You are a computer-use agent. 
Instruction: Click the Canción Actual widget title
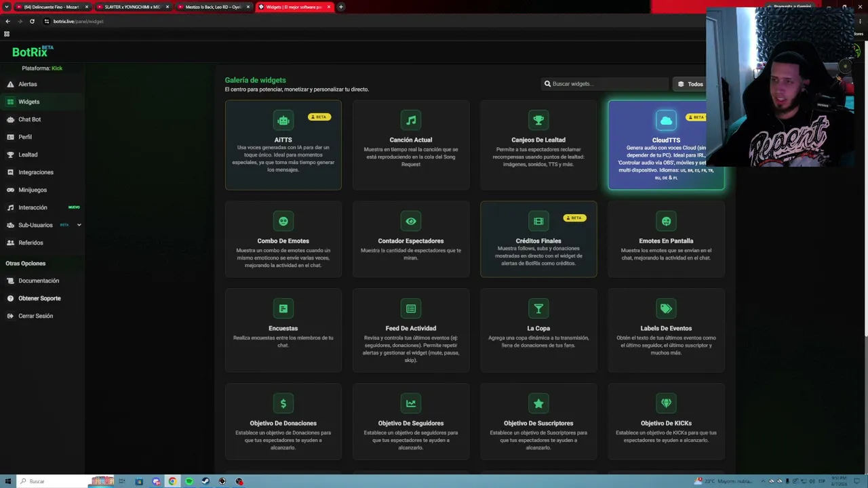pyautogui.click(x=411, y=140)
